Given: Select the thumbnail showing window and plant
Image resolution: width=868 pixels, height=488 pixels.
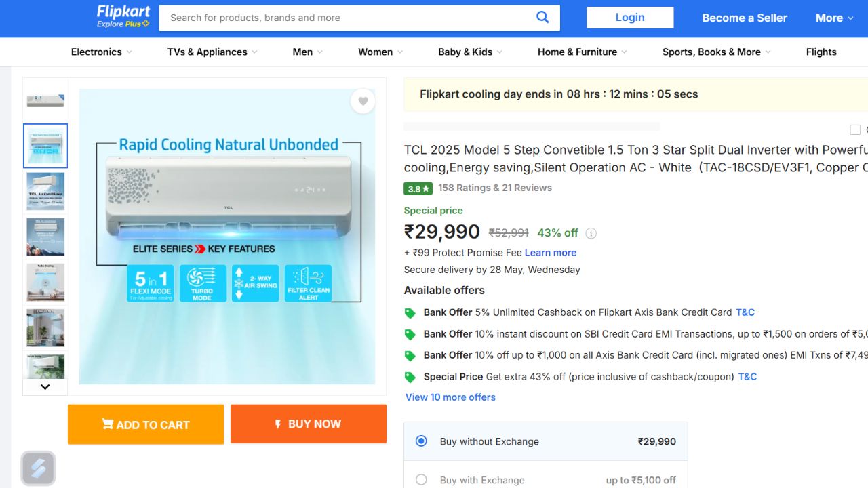Looking at the screenshot, I should click(x=45, y=327).
